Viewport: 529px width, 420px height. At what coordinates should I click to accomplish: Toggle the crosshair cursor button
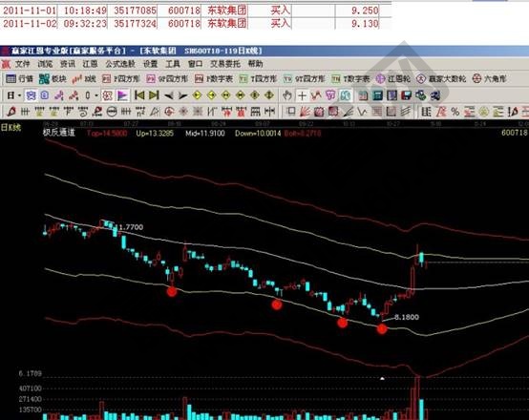[302, 95]
